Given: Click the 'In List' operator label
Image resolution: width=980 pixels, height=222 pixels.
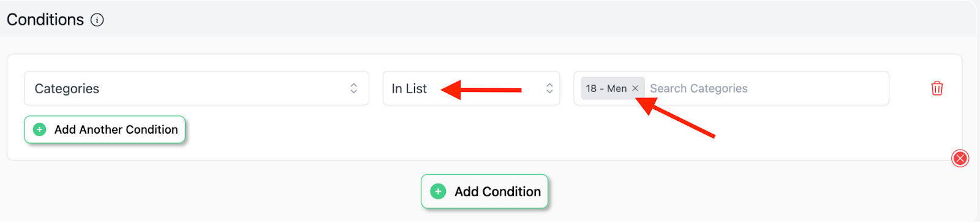Looking at the screenshot, I should point(409,89).
